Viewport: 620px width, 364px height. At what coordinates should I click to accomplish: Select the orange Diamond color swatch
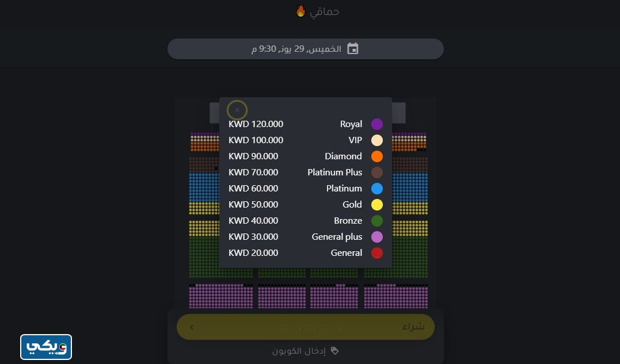point(377,156)
